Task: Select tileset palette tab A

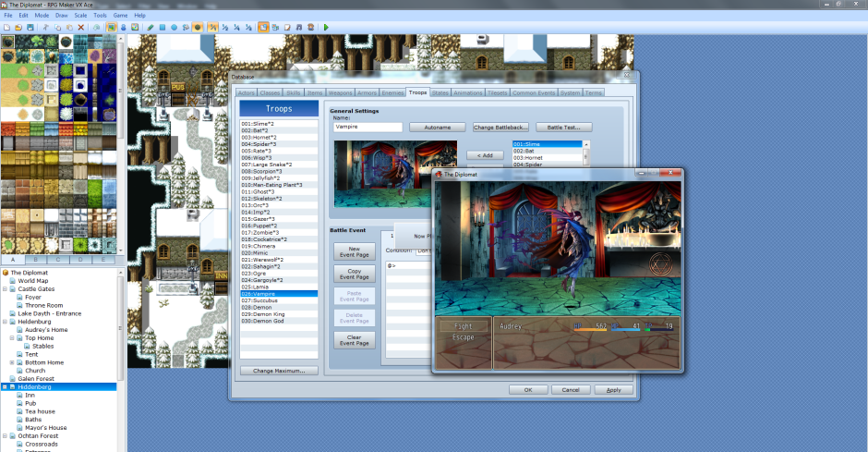Action: pyautogui.click(x=13, y=259)
